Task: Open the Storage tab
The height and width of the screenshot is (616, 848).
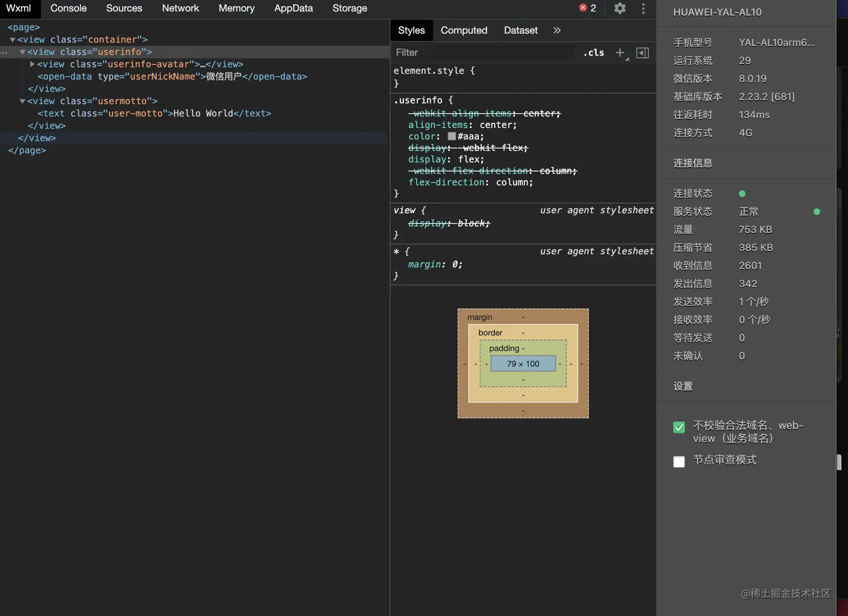Action: [349, 8]
